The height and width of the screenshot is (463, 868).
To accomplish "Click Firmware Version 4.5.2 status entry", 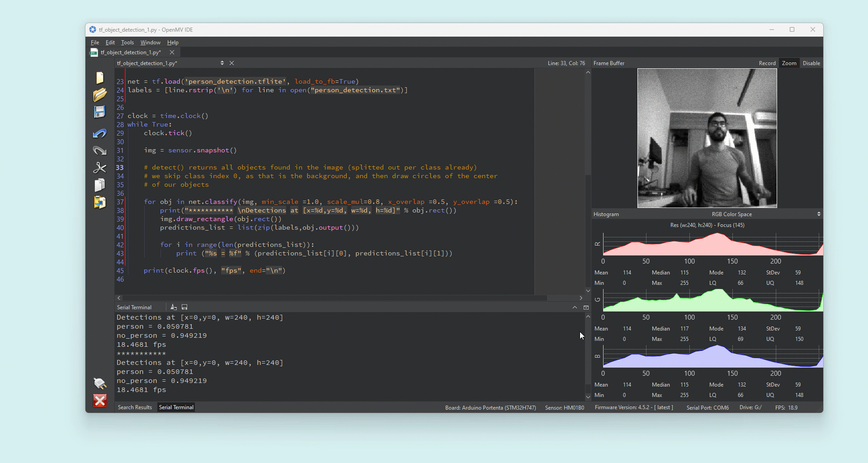I will tap(634, 407).
